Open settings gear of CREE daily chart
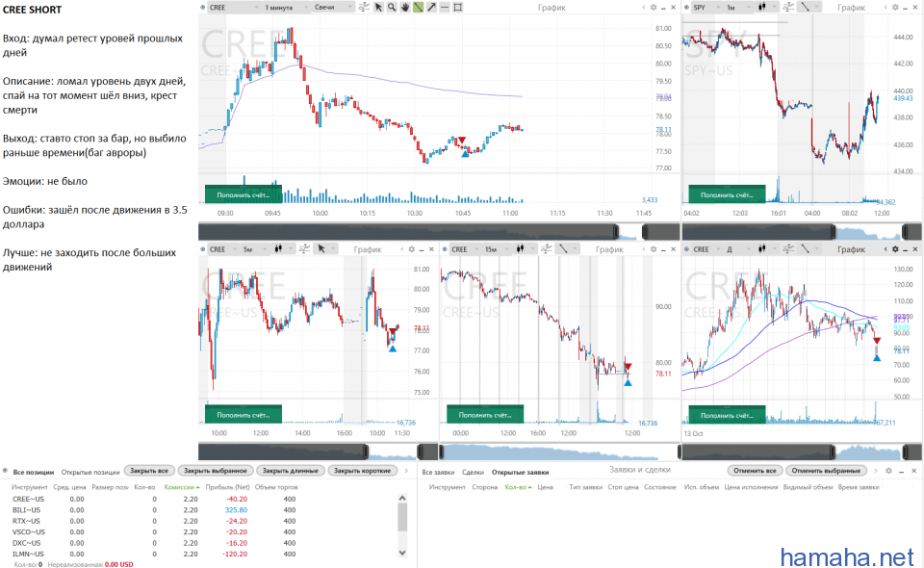924x568 pixels. tap(895, 249)
